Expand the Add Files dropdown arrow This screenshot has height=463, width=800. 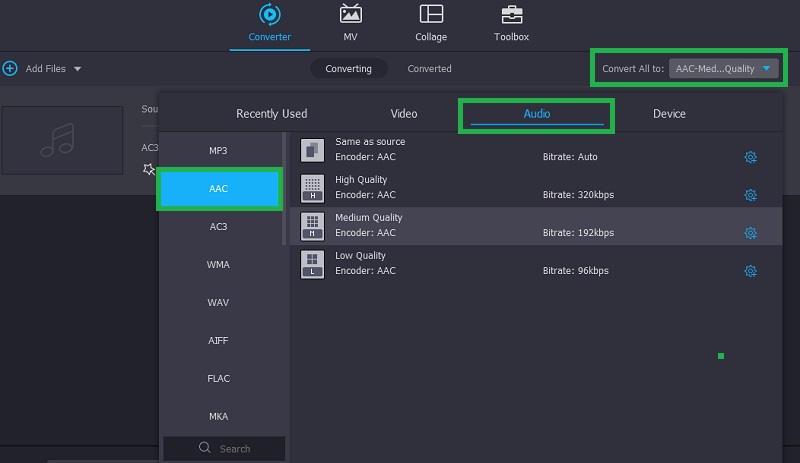click(x=77, y=69)
